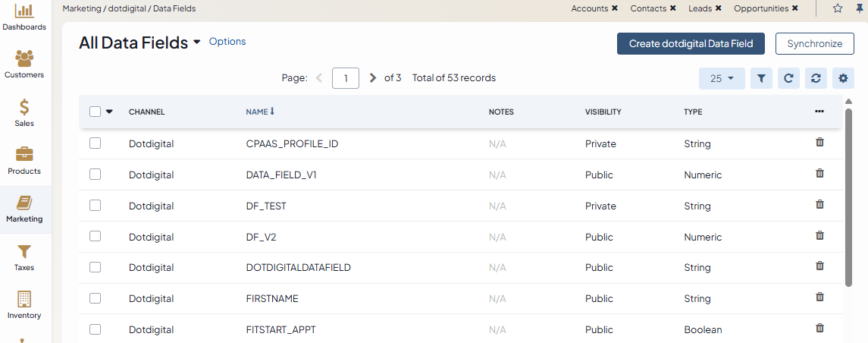Delete the DF_TEST row via trash icon
Viewport: 868px width, 343px height.
[x=819, y=205]
